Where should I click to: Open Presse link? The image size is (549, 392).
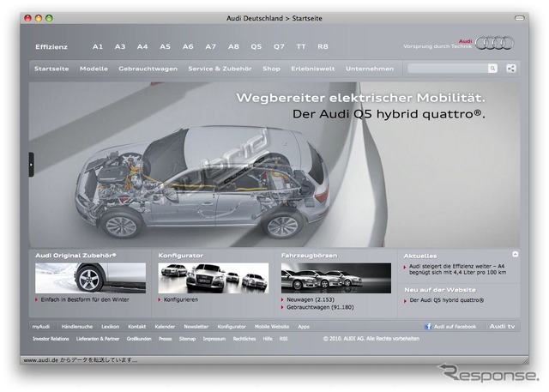click(166, 339)
